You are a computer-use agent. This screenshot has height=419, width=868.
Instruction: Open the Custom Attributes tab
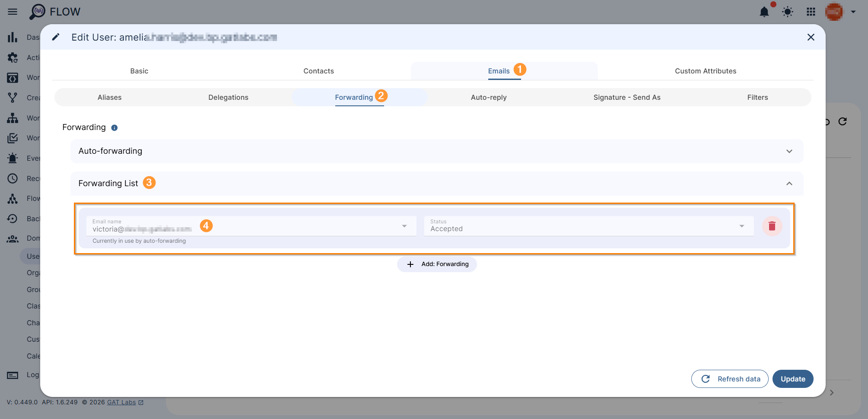706,71
